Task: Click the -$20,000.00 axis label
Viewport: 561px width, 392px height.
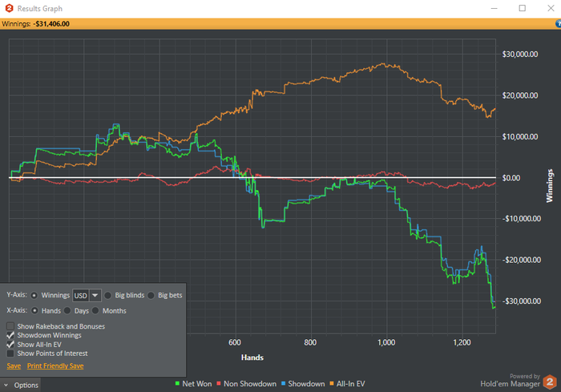Action: click(x=521, y=260)
